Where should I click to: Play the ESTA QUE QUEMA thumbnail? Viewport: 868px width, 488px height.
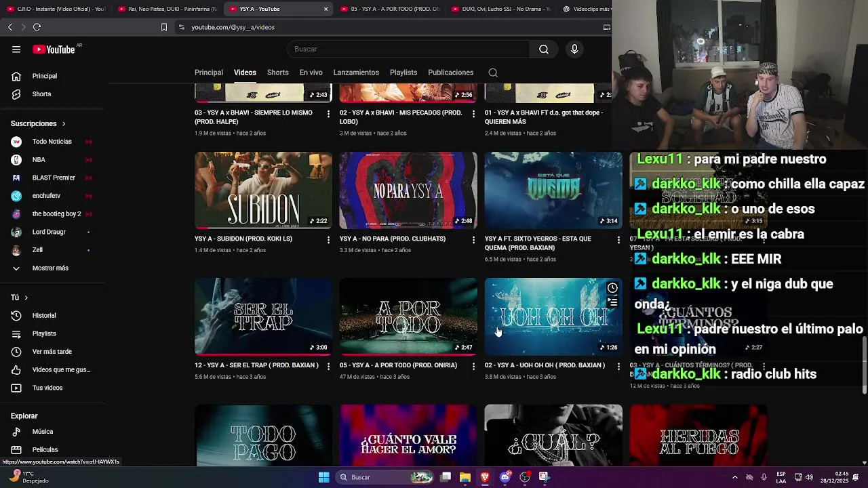pyautogui.click(x=553, y=190)
